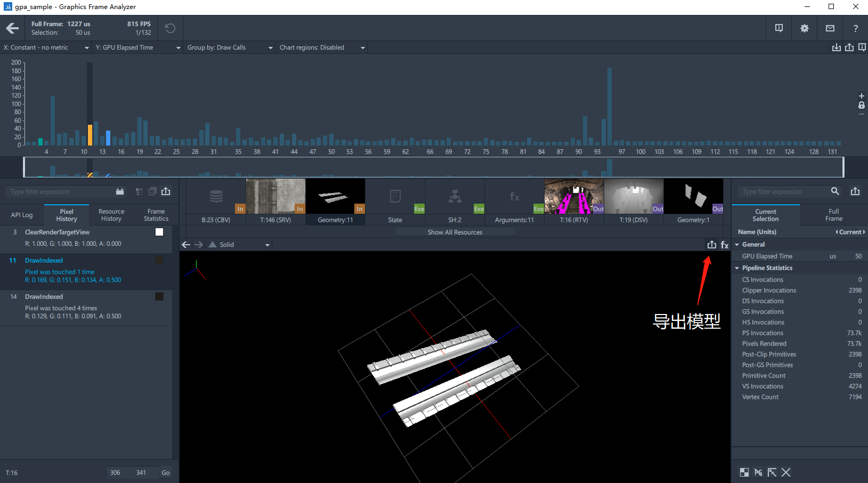Navigate back in the resource viewer

click(x=186, y=245)
